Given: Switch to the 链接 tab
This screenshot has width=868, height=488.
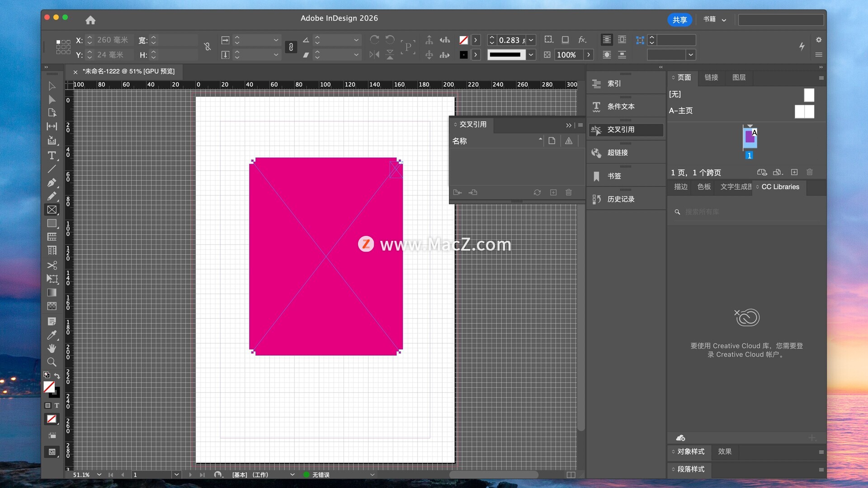Looking at the screenshot, I should (711, 78).
